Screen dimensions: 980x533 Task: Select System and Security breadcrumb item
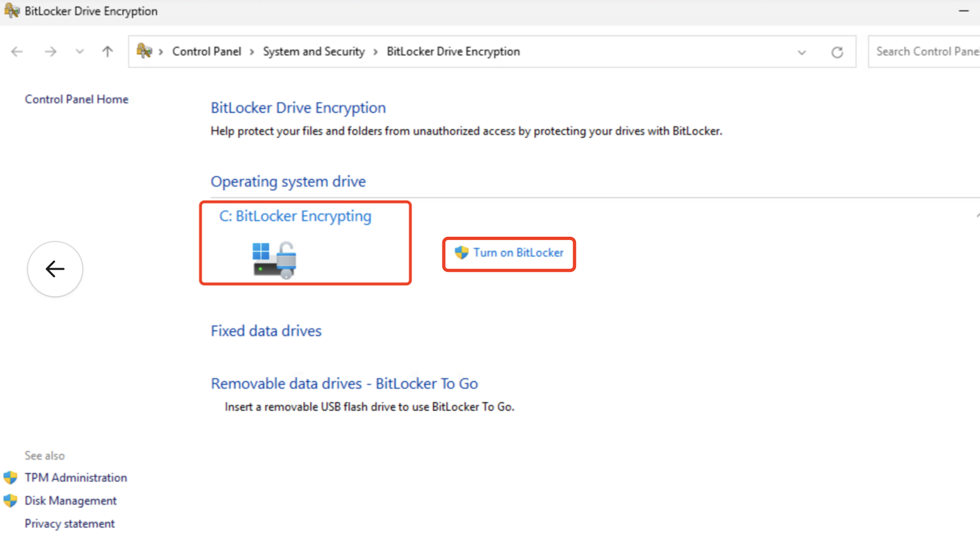(x=314, y=51)
